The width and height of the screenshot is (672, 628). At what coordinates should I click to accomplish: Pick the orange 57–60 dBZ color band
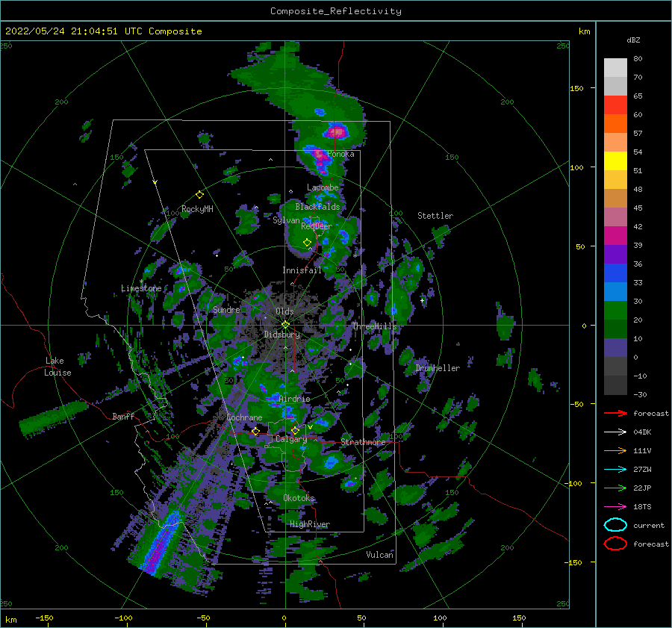click(615, 124)
